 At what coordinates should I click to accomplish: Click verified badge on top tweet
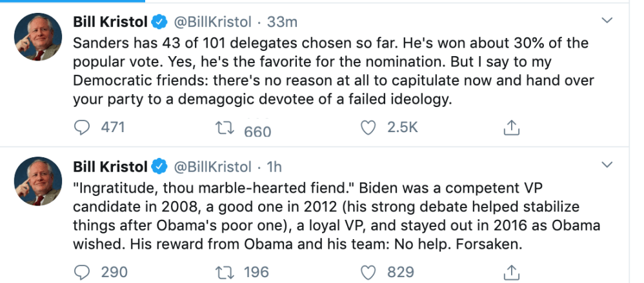click(x=159, y=23)
